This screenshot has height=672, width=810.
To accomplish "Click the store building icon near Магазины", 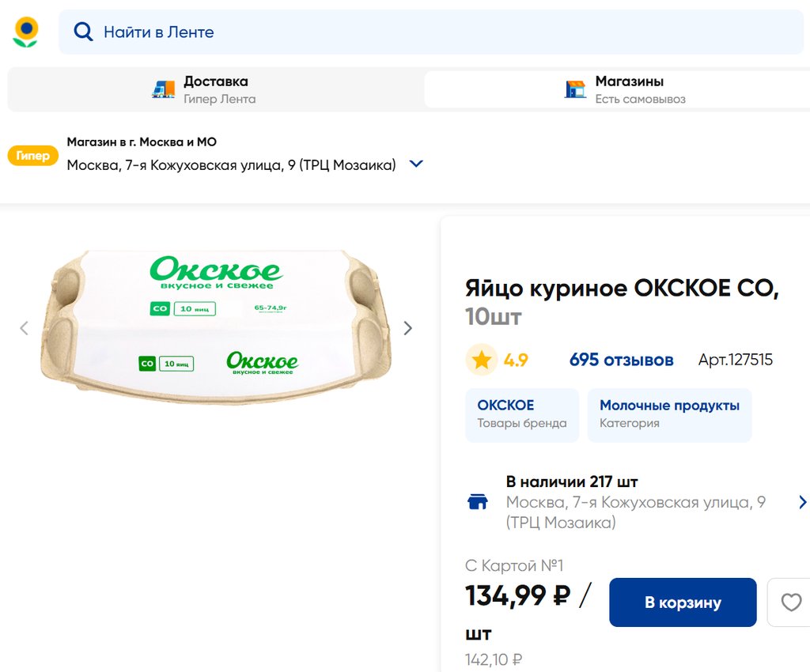I will click(x=575, y=89).
